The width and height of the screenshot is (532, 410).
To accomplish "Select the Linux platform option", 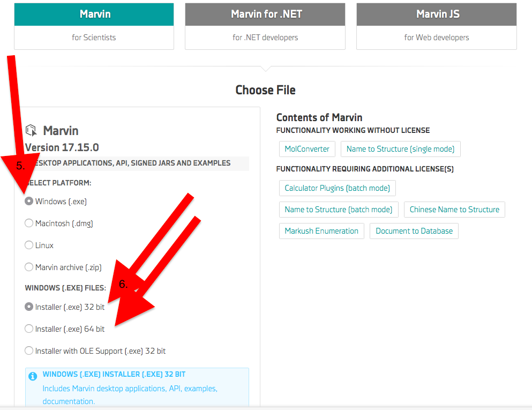I will 29,245.
